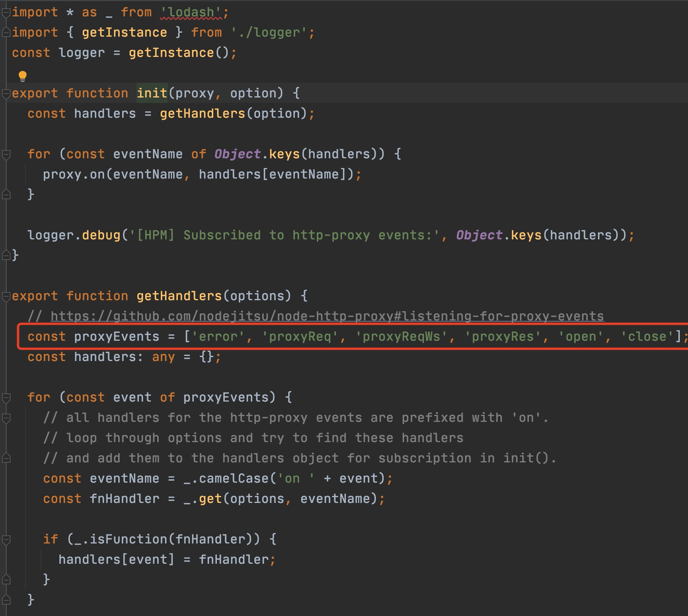Click the 'proxyRes' string in the array

(x=503, y=337)
